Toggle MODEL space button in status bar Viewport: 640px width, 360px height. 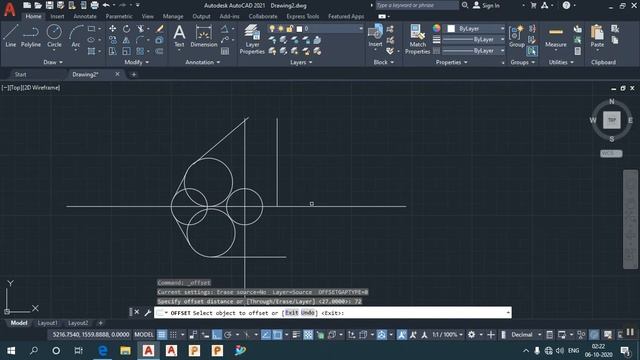tap(144, 335)
